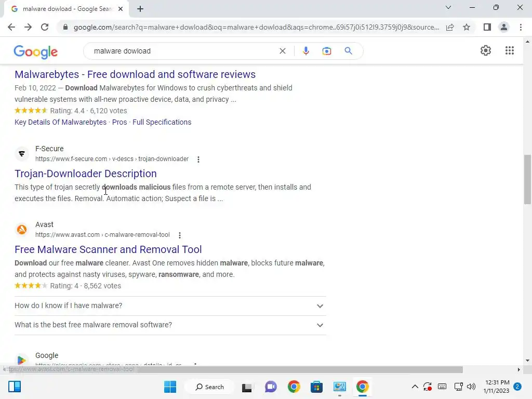This screenshot has height=399, width=532.
Task: Open more options for F-Secure result
Action: pos(198,159)
